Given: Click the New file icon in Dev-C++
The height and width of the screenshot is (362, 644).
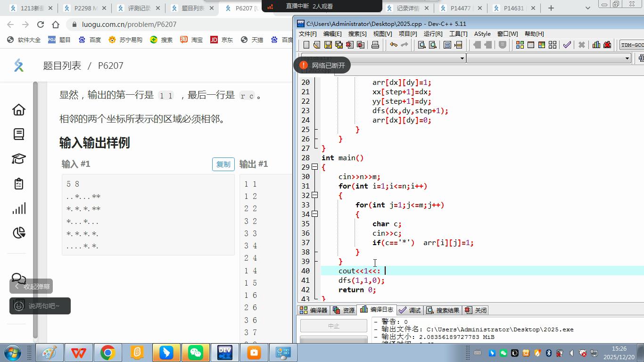Looking at the screenshot, I should [x=306, y=45].
